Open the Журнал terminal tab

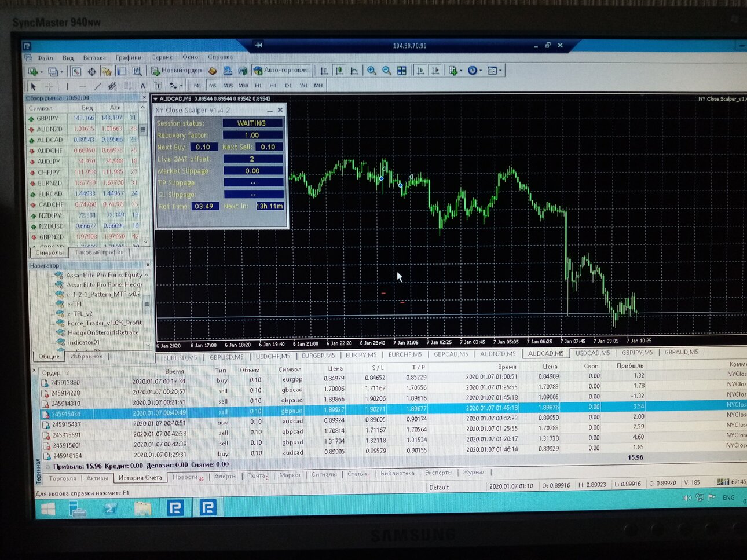(474, 472)
